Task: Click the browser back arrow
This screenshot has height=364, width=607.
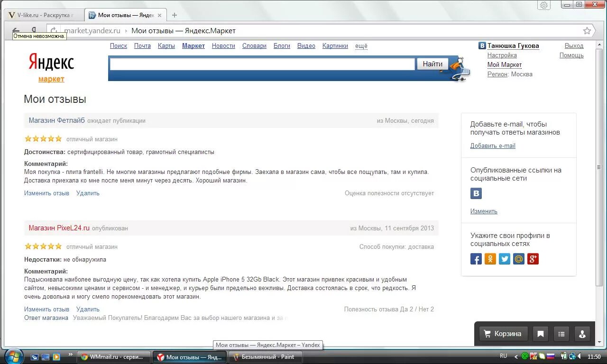Action: tap(16, 30)
